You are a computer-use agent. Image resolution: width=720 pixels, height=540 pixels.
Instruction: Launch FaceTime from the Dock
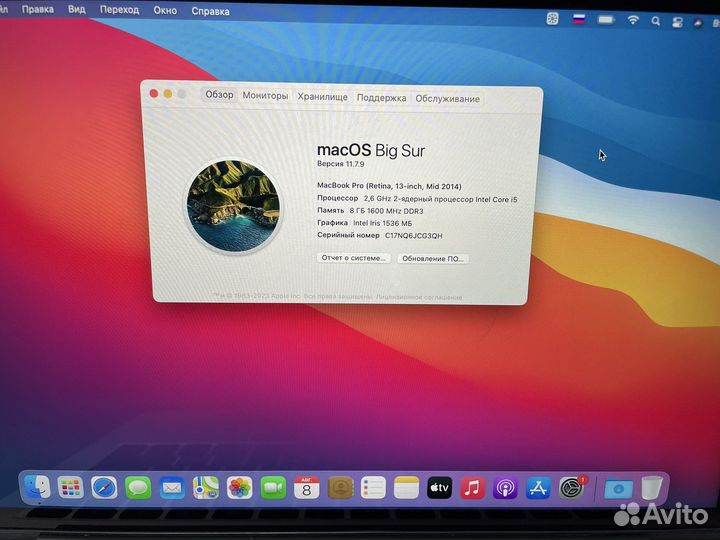click(x=273, y=487)
